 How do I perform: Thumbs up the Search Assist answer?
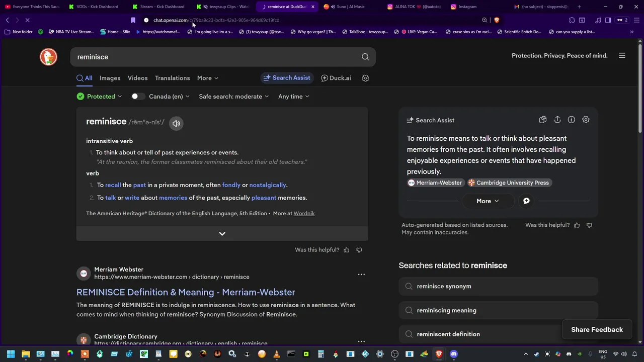tap(577, 225)
